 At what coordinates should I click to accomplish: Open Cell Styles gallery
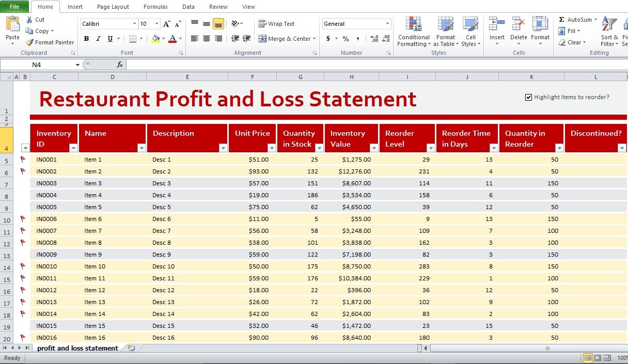pyautogui.click(x=470, y=31)
